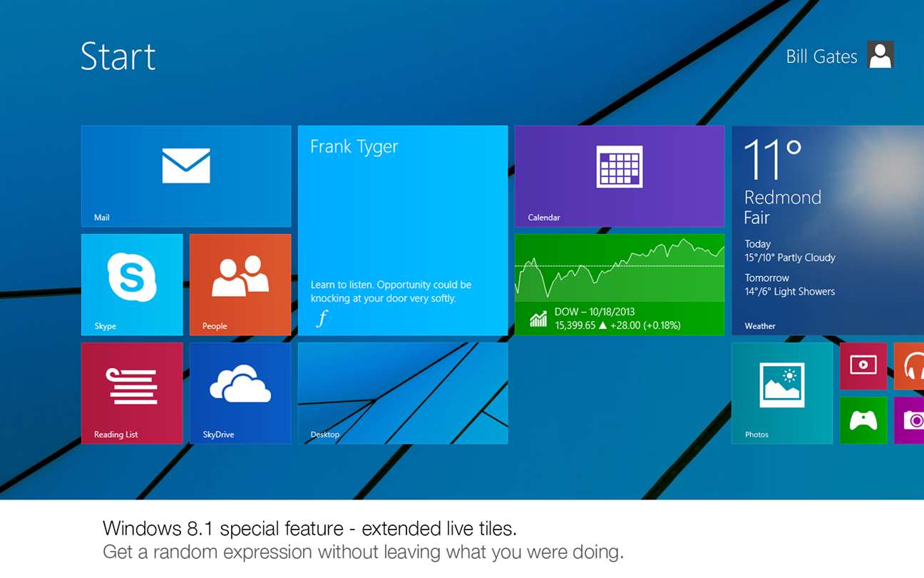
Task: Click the Start heading
Action: point(118,56)
